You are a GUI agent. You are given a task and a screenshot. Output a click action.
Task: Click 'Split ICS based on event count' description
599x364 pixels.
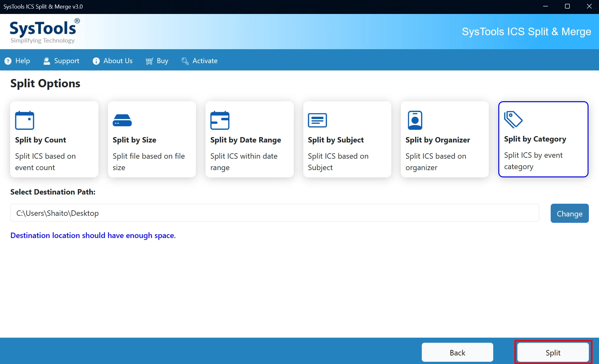(x=45, y=162)
